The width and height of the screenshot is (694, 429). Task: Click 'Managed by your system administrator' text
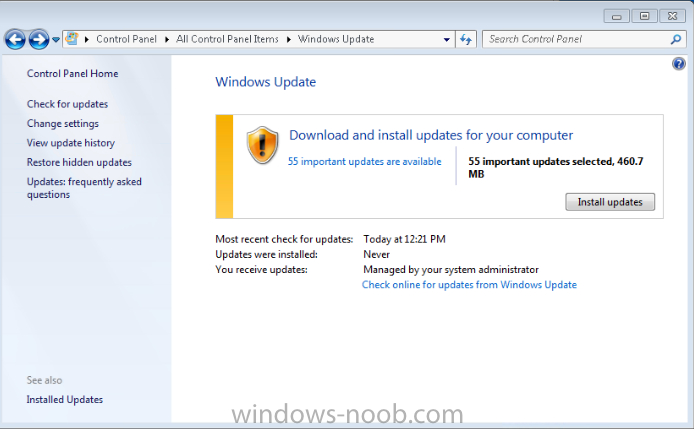pyautogui.click(x=451, y=270)
